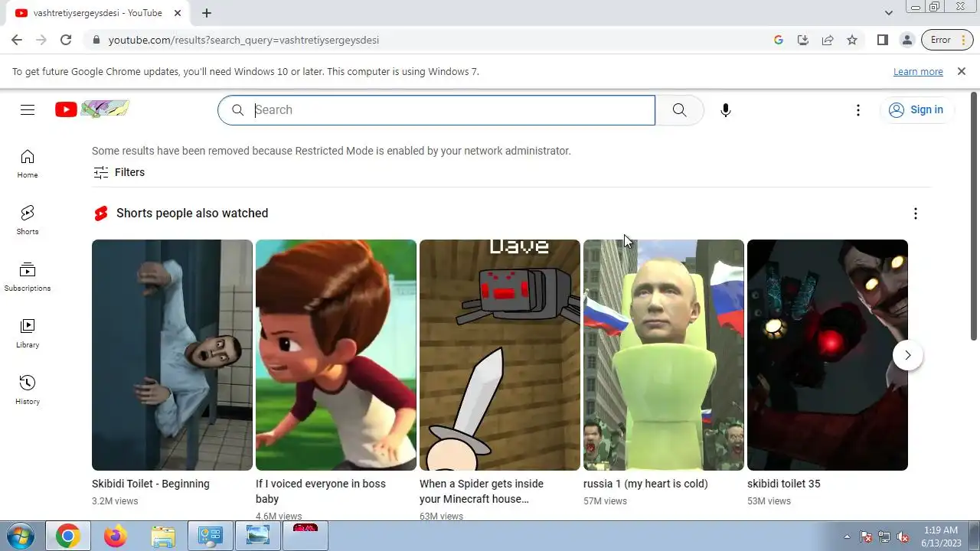Screen dimensions: 980x551
Task: Open Skibidi Toilet - Beginning thumbnail
Action: (x=172, y=355)
